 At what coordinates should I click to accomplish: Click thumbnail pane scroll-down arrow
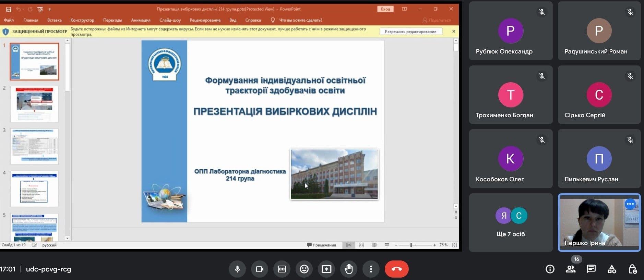click(x=67, y=238)
